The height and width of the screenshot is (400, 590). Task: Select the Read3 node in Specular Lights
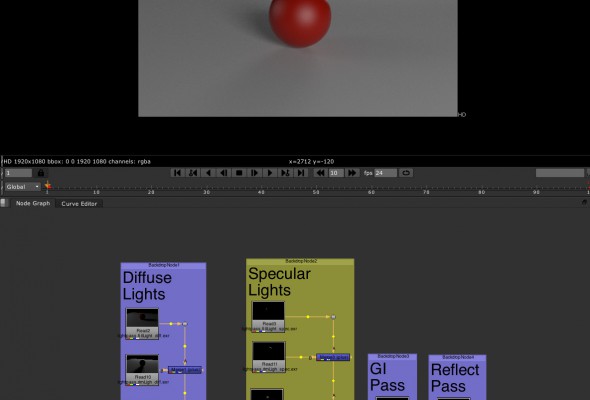[268, 316]
